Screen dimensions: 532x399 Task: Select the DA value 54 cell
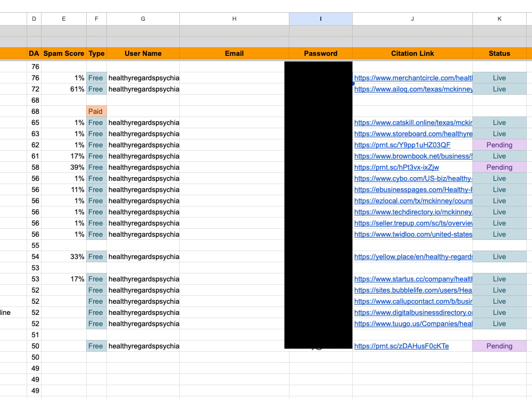coord(34,257)
